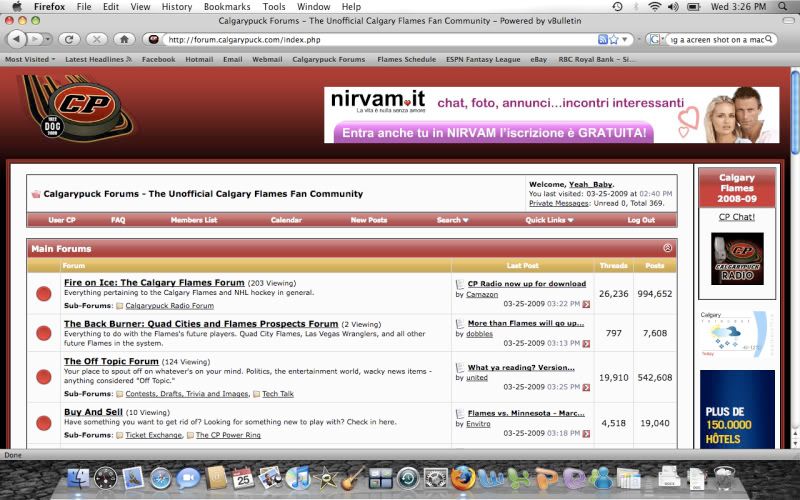
Task: Open System Preferences in the Dock
Action: [435, 479]
